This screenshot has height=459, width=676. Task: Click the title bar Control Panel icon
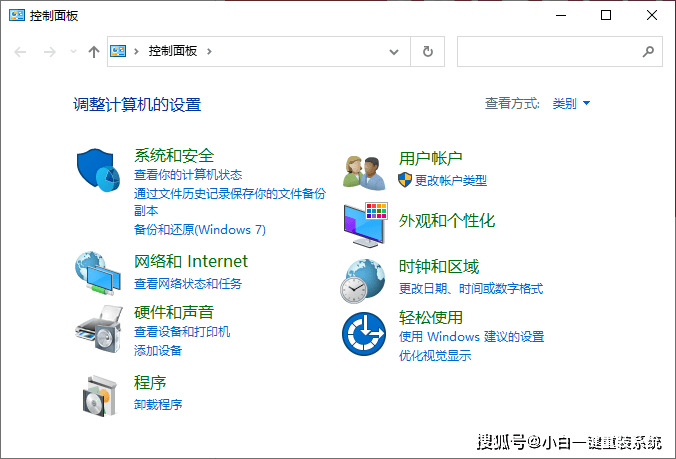(x=17, y=16)
